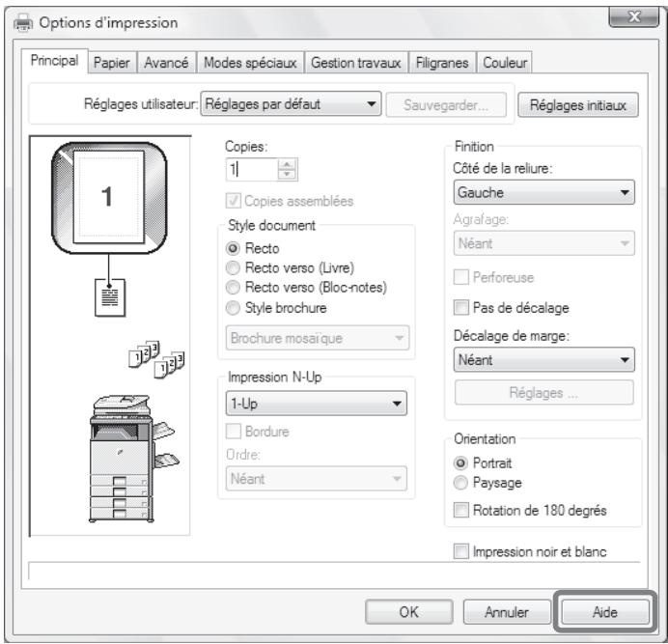Decrease copies with the down spinner arrow
Viewport: 668px width, 644px height.
287,175
